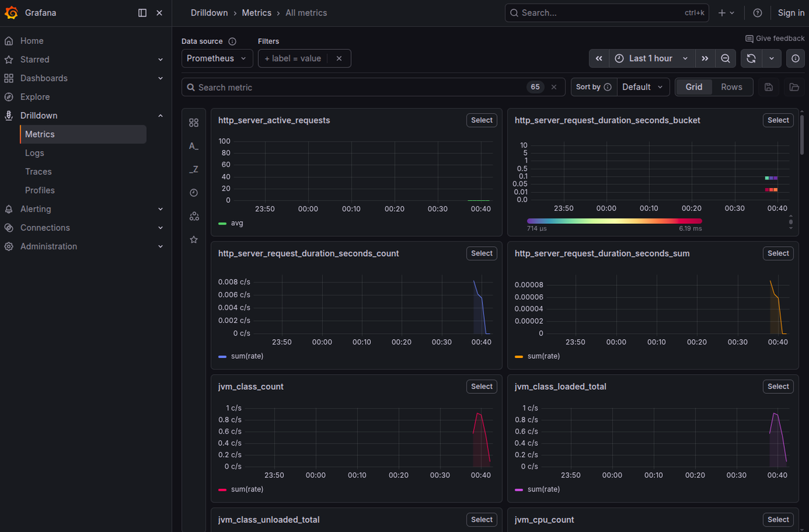This screenshot has width=809, height=532.
Task: Select the Grid layout option
Action: (694, 87)
